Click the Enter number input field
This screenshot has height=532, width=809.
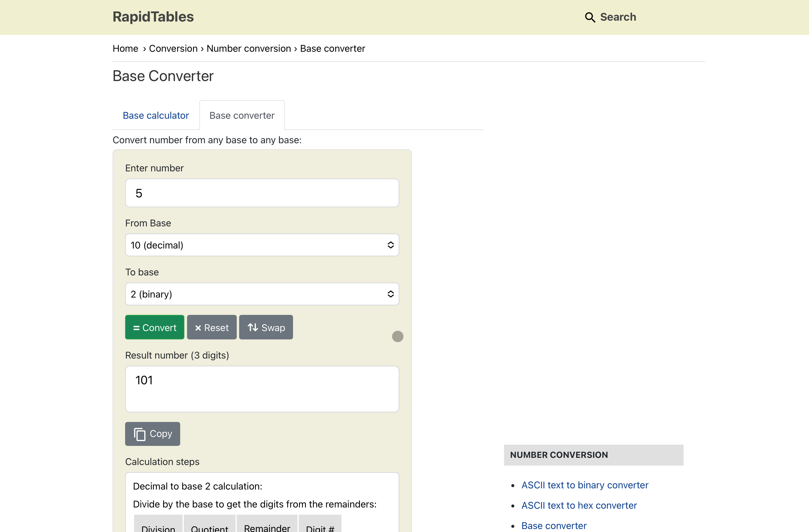[262, 193]
